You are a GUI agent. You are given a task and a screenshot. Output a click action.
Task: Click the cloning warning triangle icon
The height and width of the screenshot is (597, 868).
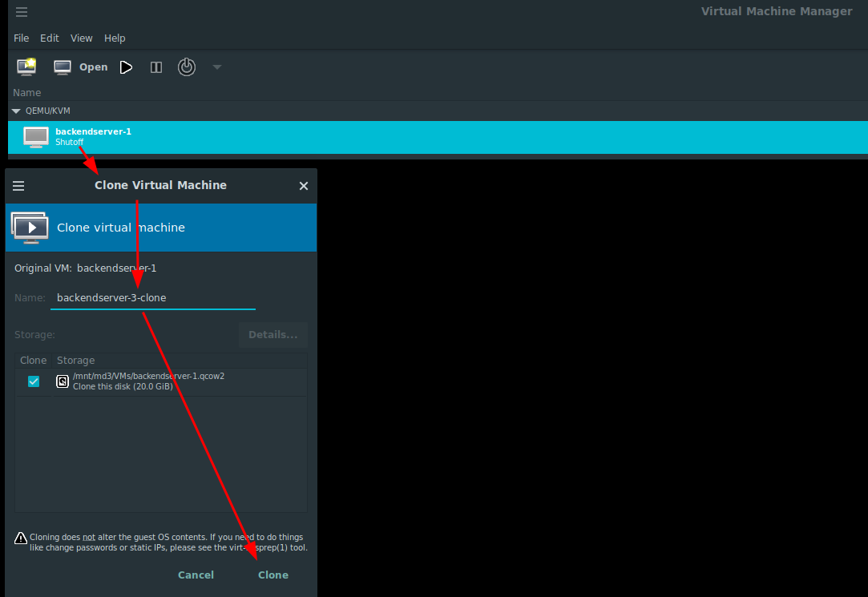click(21, 538)
